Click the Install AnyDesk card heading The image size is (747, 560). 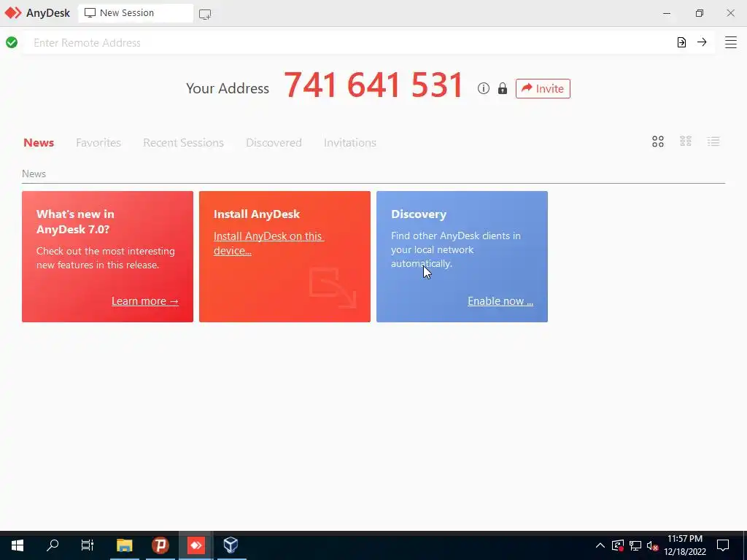click(256, 214)
